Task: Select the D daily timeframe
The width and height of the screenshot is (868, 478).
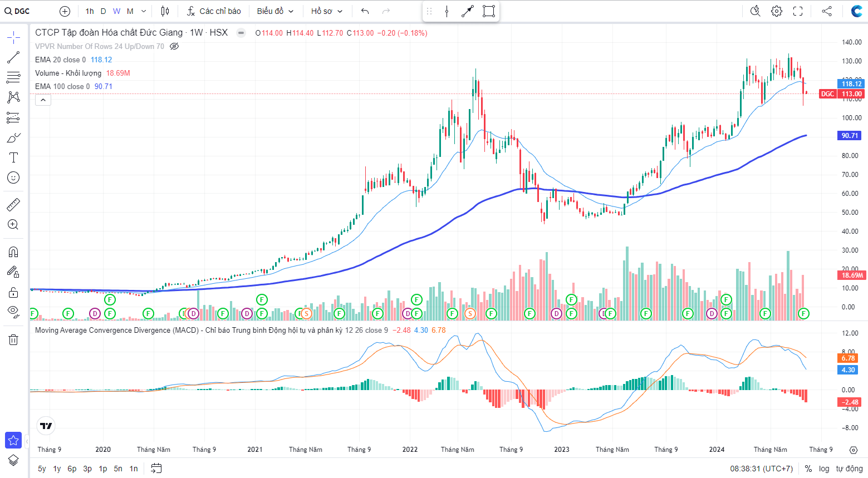Action: click(x=103, y=11)
